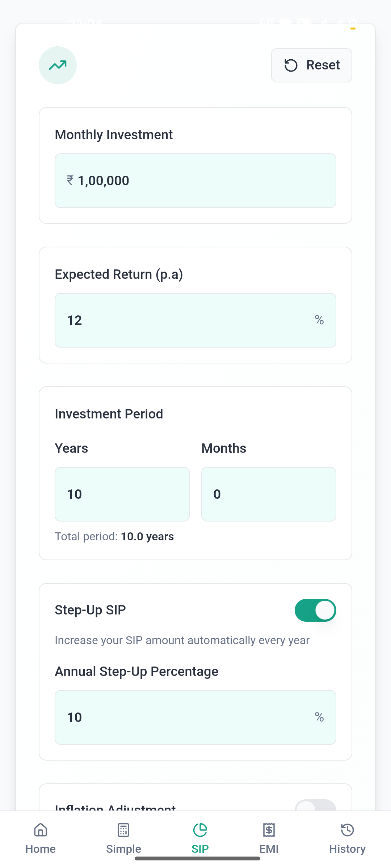Select the Monthly Investment amount field
391x868 pixels.
195,180
